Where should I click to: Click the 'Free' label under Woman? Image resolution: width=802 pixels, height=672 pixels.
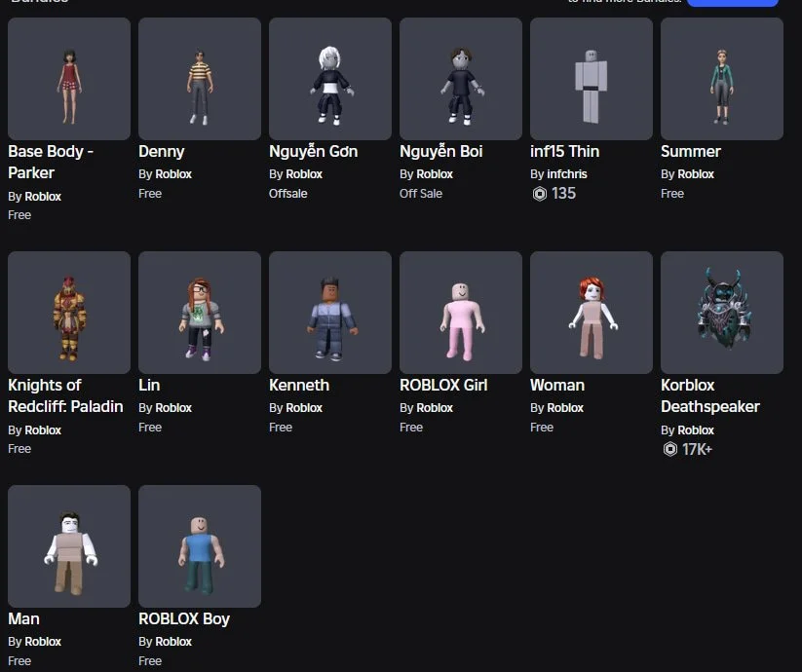[542, 428]
